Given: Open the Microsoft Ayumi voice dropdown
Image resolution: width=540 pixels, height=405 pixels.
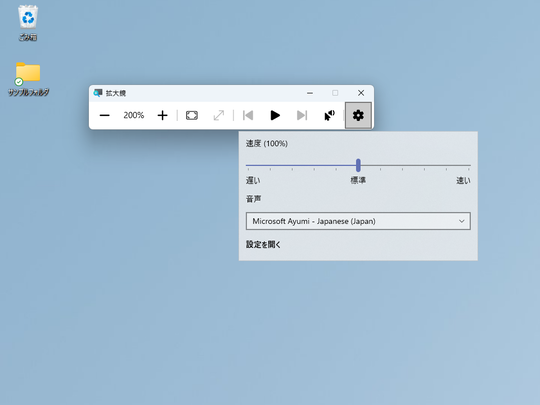Looking at the screenshot, I should (358, 221).
